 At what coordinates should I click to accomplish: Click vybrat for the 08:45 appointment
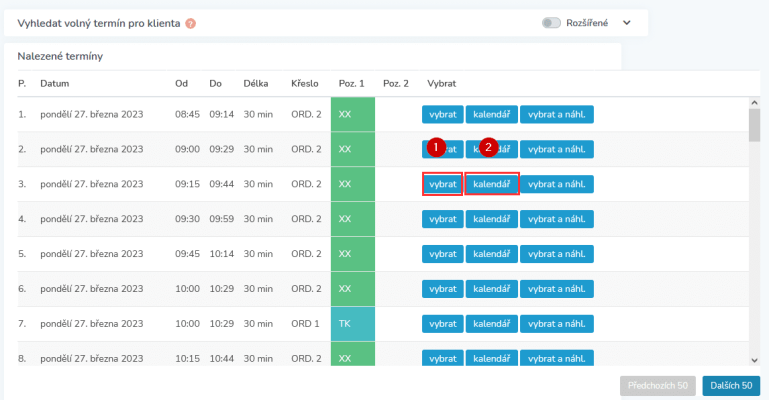(442, 114)
